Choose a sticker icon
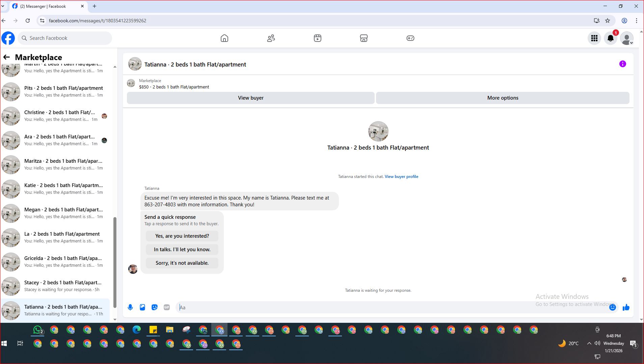The height and width of the screenshot is (364, 644). coord(155,307)
